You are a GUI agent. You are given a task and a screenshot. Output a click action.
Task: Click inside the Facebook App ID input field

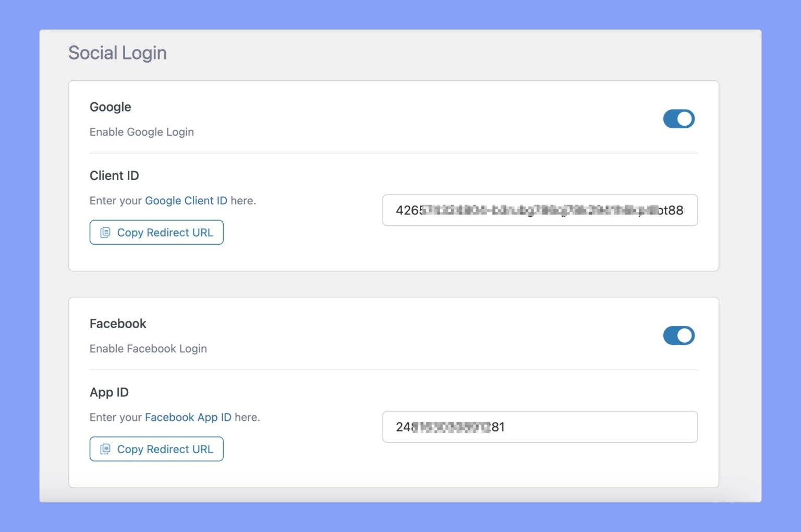pos(540,427)
